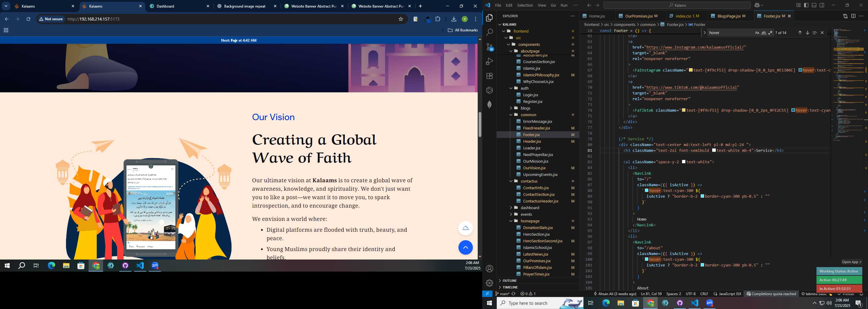
Task: Open Chrome downloads icon
Action: [454, 19]
